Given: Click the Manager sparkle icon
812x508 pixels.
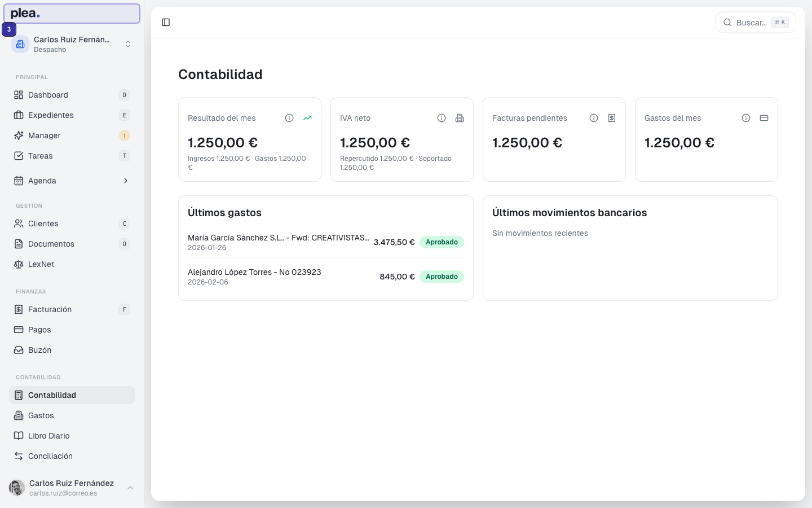Looking at the screenshot, I should point(19,135).
